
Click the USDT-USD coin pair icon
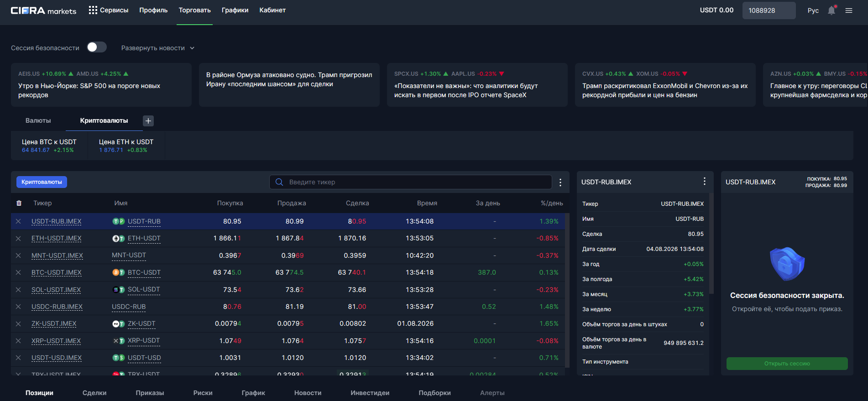point(119,358)
